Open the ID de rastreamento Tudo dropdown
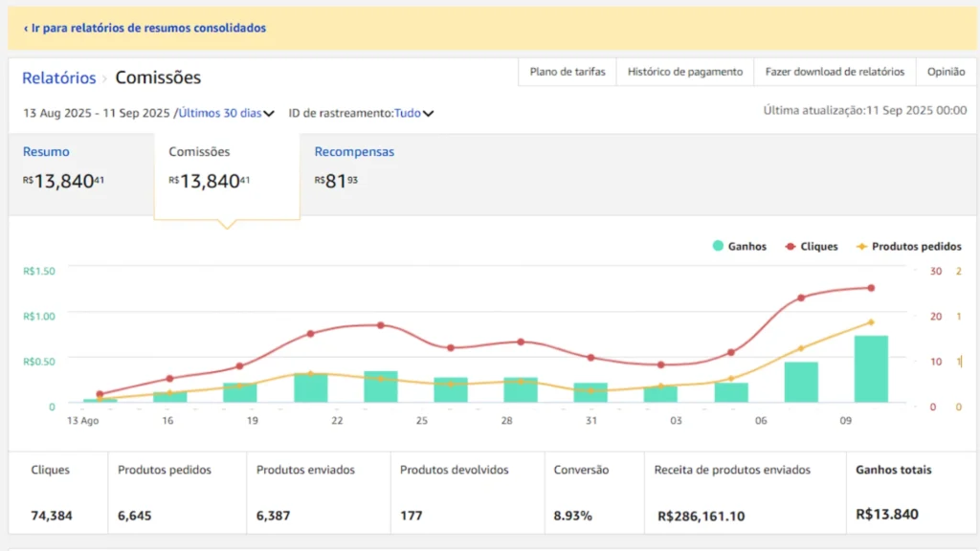This screenshot has height=551, width=980. tap(413, 113)
